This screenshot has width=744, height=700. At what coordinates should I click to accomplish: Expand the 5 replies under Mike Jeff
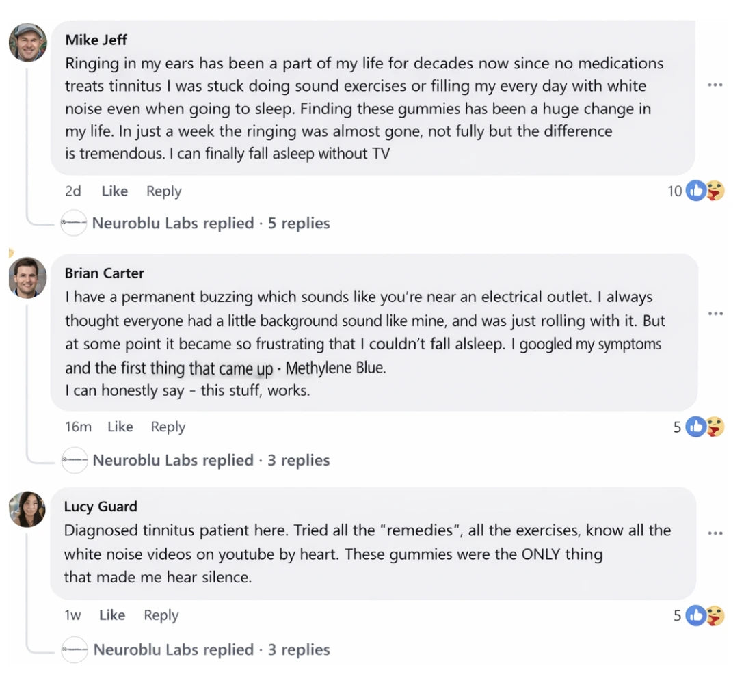point(211,224)
